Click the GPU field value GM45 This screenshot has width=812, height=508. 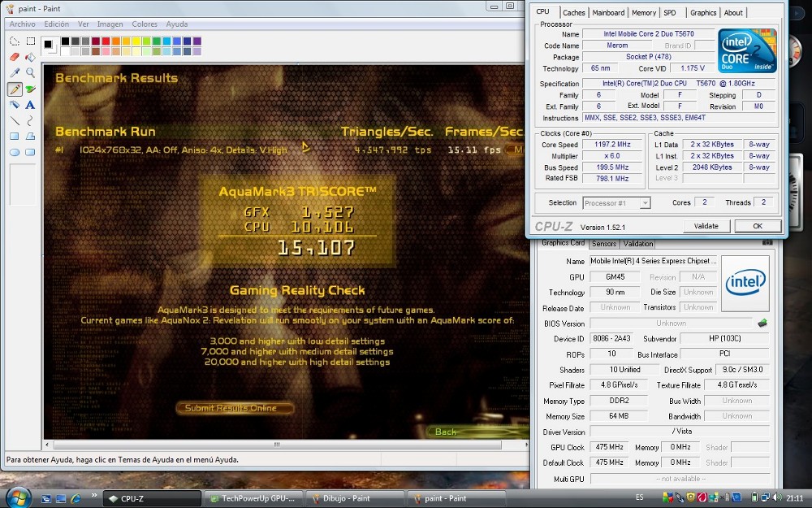(615, 277)
